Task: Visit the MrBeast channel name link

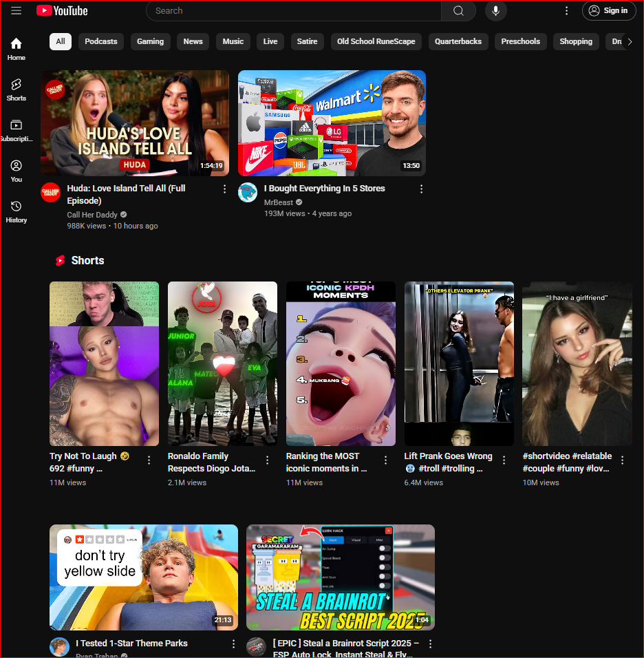Action: tap(279, 202)
